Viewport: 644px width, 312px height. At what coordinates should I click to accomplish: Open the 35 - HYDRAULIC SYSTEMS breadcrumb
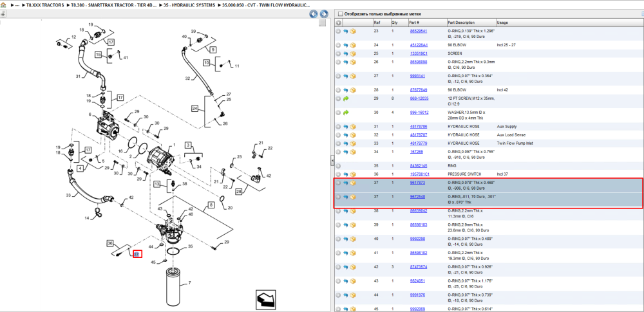coord(189,5)
